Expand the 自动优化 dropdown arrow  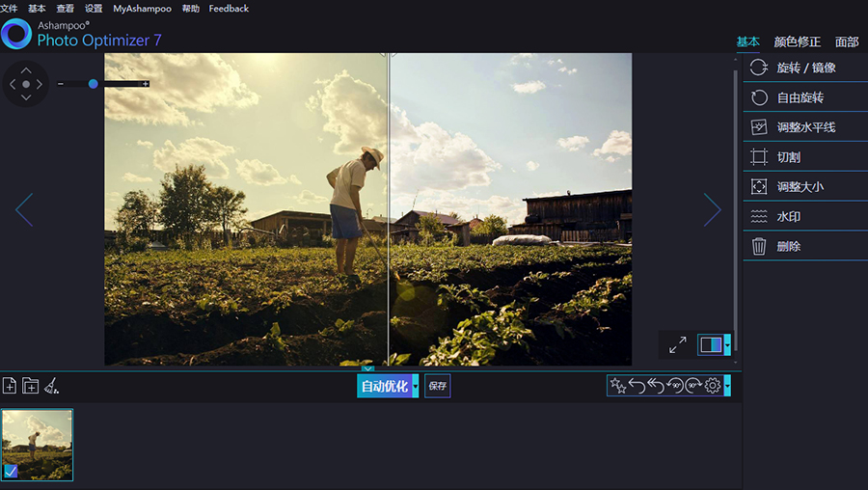point(415,387)
